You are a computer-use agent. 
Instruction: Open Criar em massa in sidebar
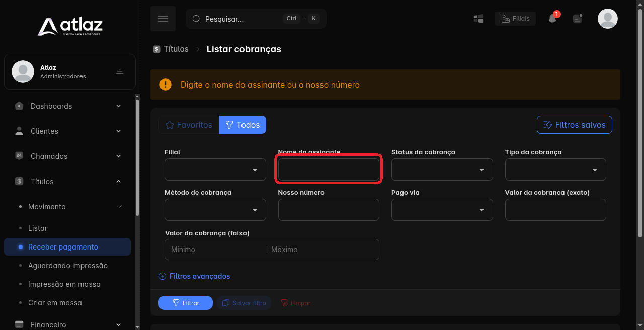[55, 303]
